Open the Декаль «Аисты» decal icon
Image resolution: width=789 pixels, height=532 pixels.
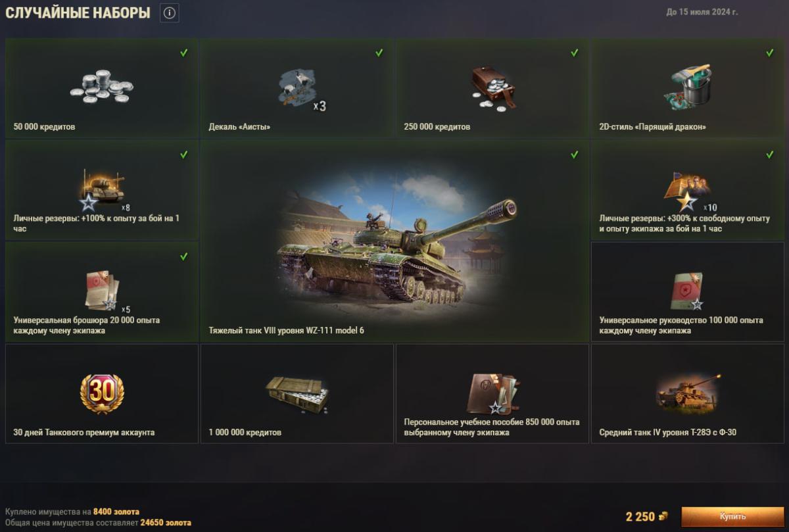pos(298,87)
